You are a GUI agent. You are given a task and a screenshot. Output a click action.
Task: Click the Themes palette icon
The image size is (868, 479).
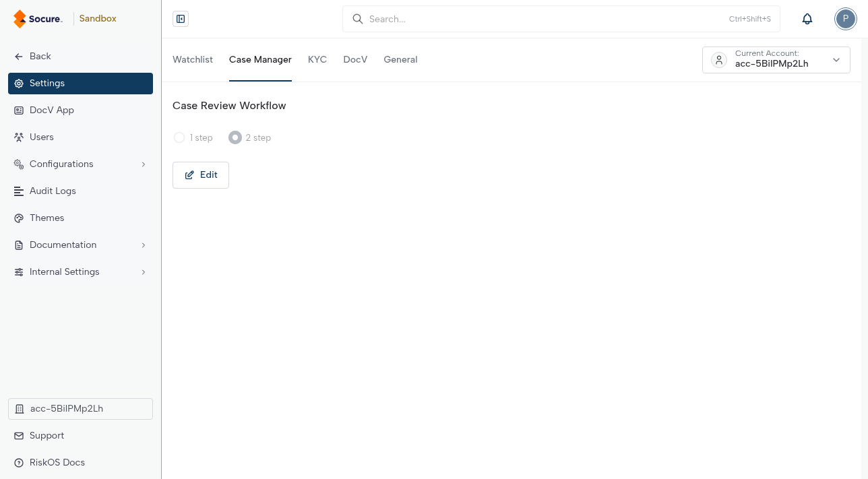19,218
